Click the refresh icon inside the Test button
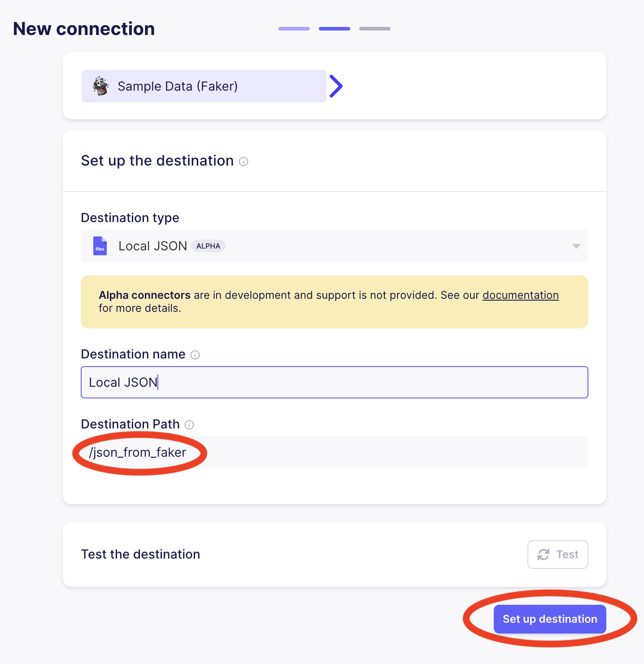 544,555
